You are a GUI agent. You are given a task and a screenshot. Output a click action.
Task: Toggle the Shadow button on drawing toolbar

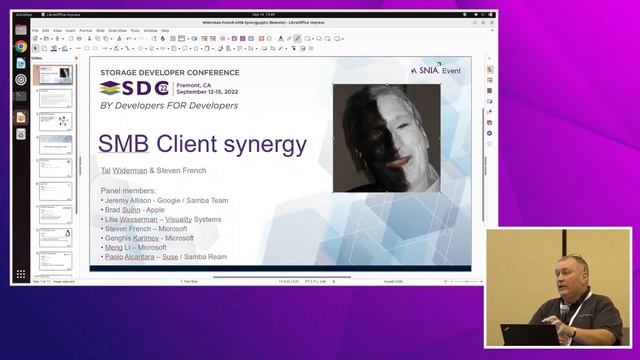tap(264, 49)
